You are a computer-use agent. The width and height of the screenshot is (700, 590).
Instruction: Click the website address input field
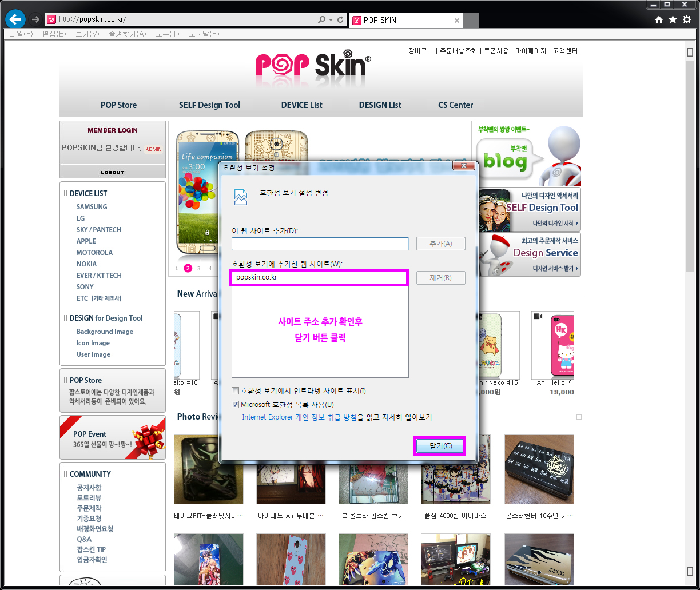click(320, 244)
